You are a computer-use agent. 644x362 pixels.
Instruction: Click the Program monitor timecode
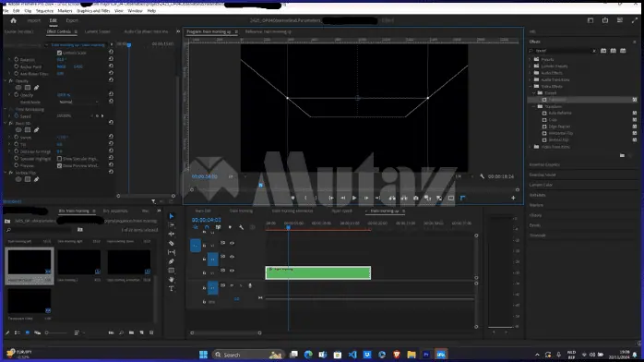point(204,176)
